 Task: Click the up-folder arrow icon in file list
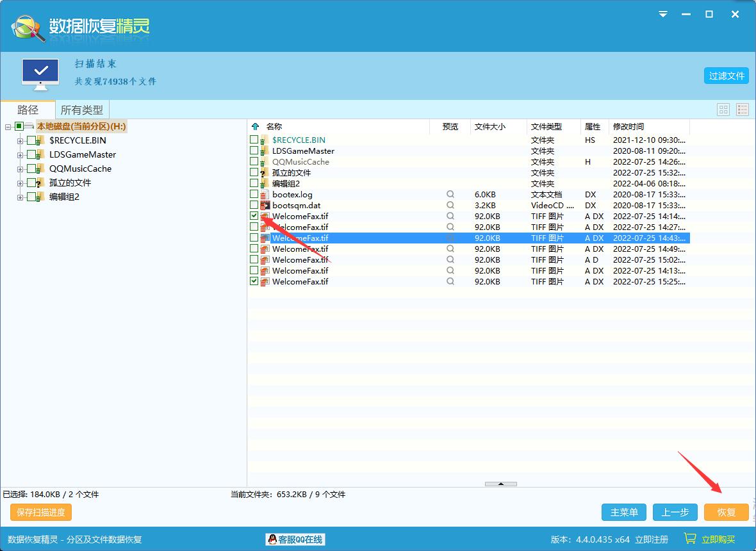coord(256,127)
